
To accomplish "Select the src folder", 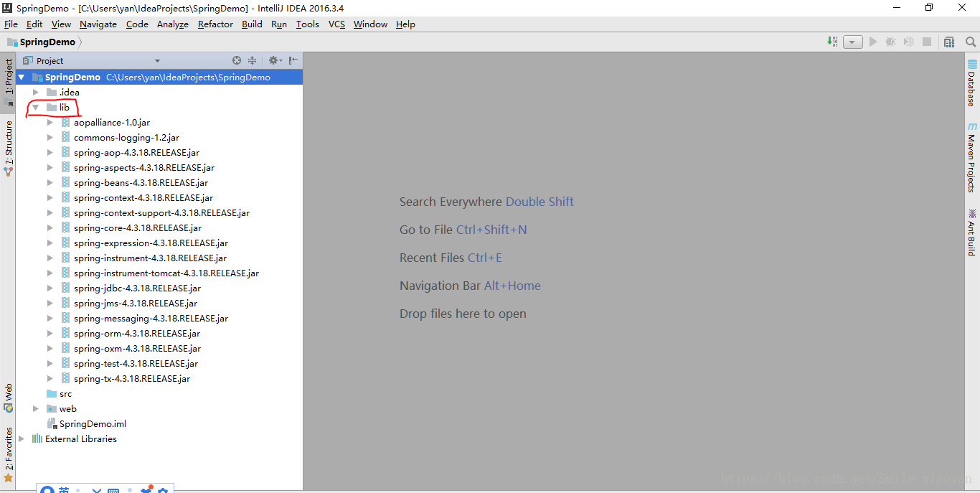I will pyautogui.click(x=65, y=393).
